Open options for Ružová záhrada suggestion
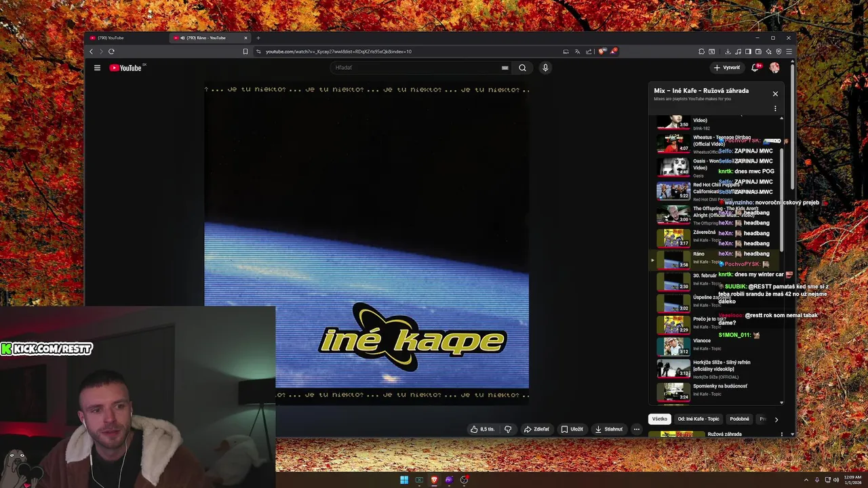 (x=782, y=434)
